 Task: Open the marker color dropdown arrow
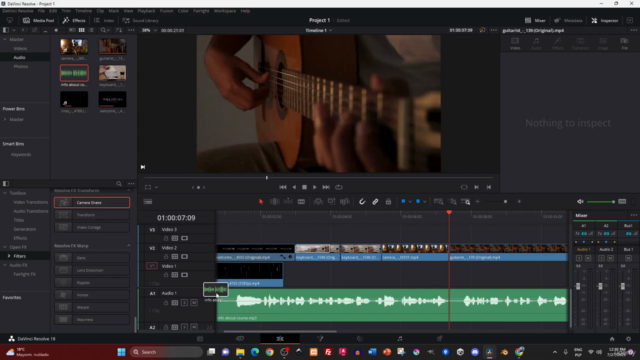pos(424,202)
